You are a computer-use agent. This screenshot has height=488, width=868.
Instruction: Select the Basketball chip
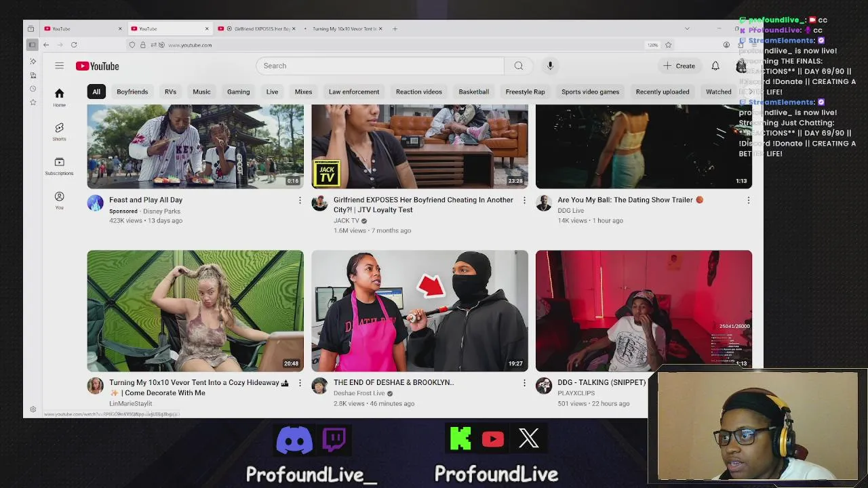[x=473, y=91]
